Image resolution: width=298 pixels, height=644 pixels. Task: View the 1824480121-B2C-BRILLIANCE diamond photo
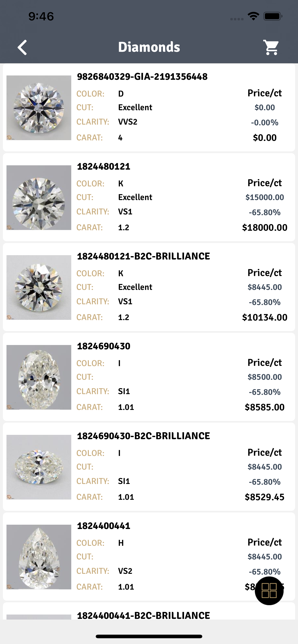click(39, 287)
